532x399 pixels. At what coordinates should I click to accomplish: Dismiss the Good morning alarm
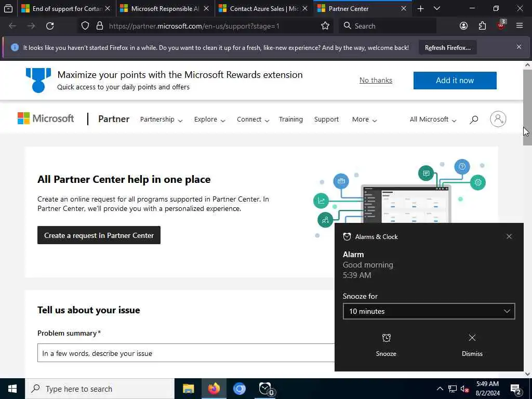(x=472, y=344)
